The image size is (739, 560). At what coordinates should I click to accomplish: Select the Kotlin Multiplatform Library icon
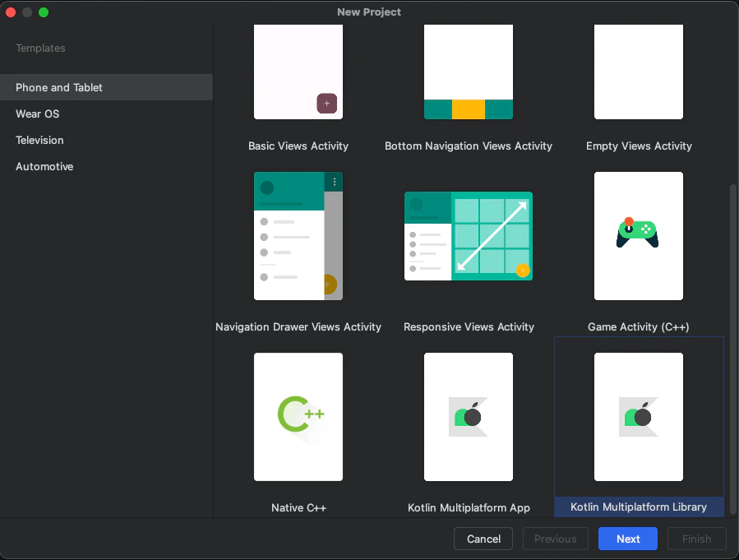point(639,417)
